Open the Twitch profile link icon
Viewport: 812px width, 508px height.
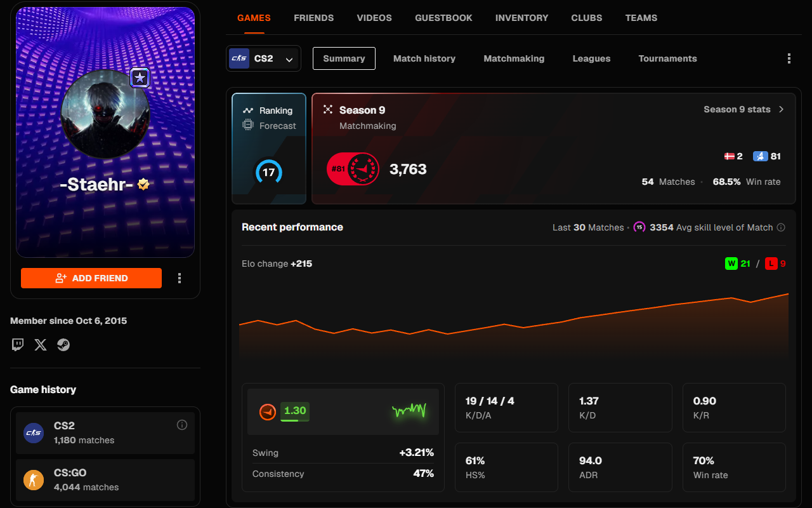pyautogui.click(x=18, y=345)
